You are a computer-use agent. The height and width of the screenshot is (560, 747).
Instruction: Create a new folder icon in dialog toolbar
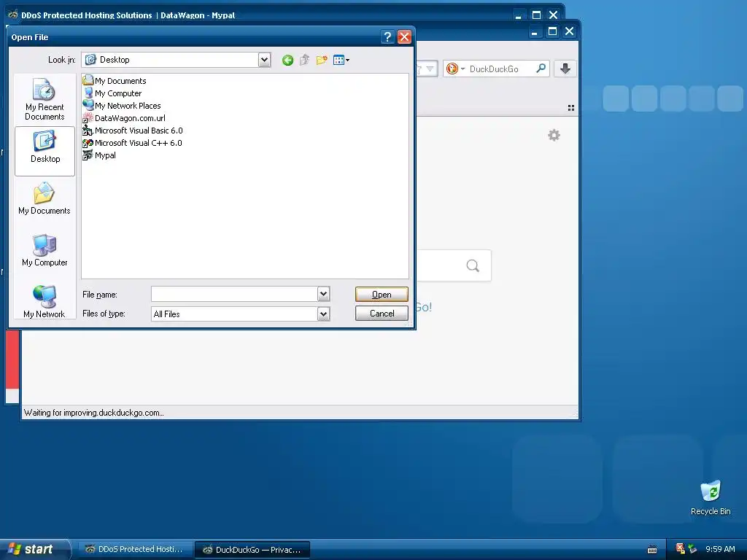click(322, 60)
